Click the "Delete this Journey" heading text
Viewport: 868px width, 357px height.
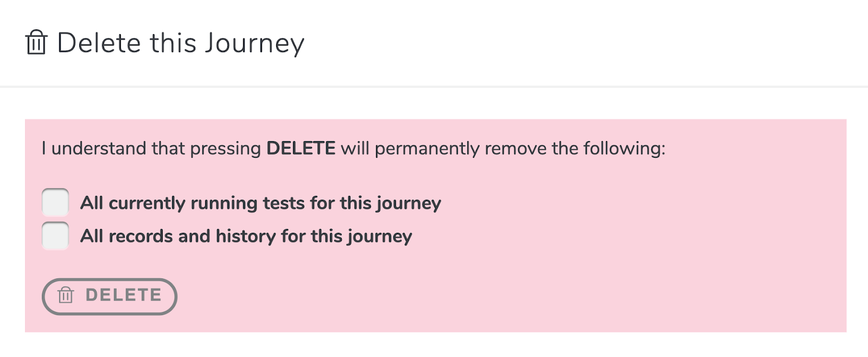[x=181, y=43]
